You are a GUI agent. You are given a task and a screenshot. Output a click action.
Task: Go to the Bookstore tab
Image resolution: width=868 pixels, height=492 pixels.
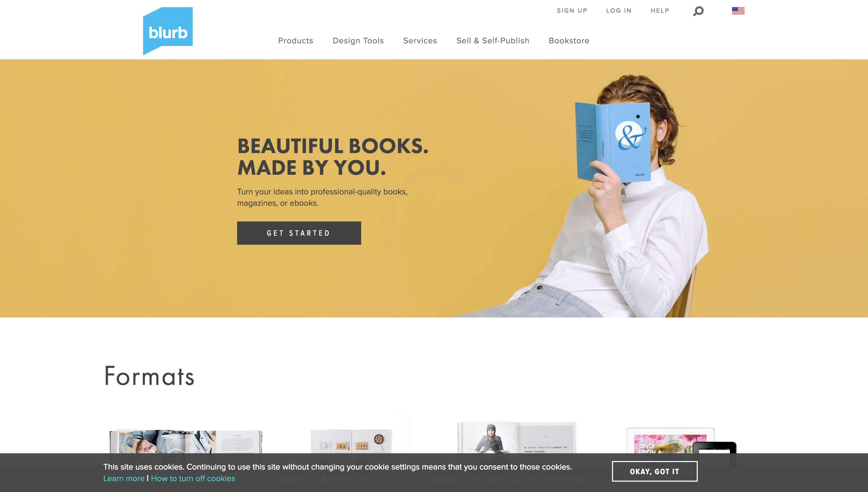569,41
